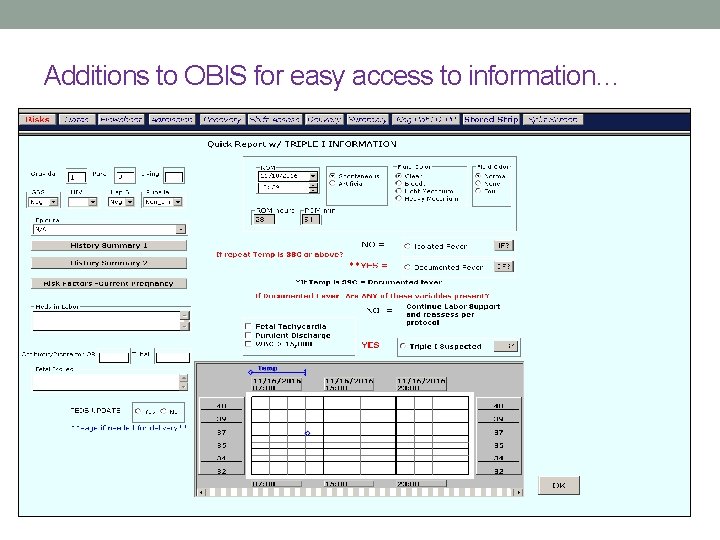
Task: Click the temperature data point at 37
Action: [308, 433]
